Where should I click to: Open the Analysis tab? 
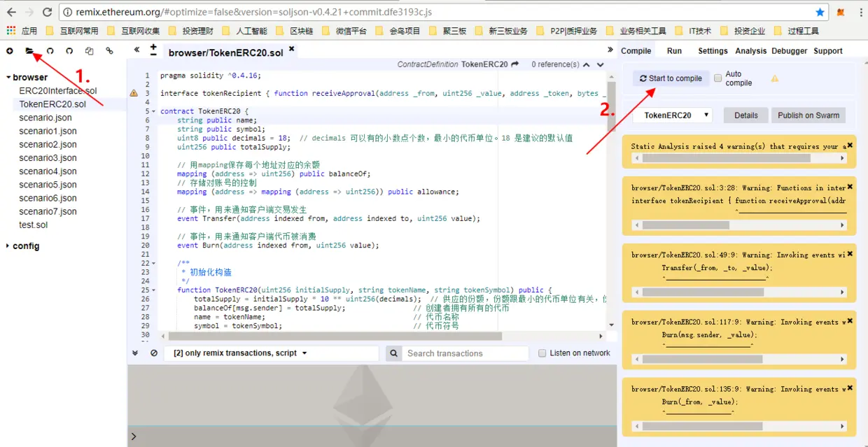tap(751, 51)
